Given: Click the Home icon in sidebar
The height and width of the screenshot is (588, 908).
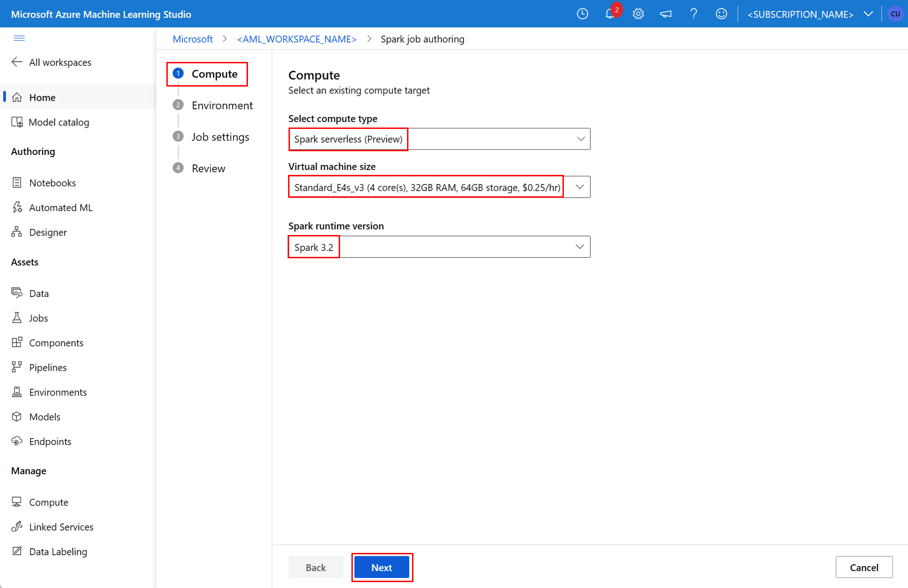Looking at the screenshot, I should 19,97.
